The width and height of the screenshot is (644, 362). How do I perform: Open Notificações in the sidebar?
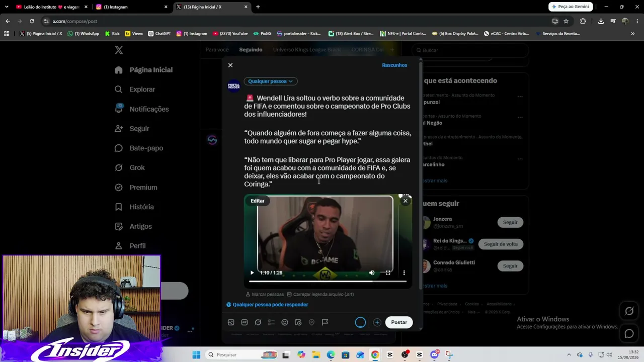point(141,109)
